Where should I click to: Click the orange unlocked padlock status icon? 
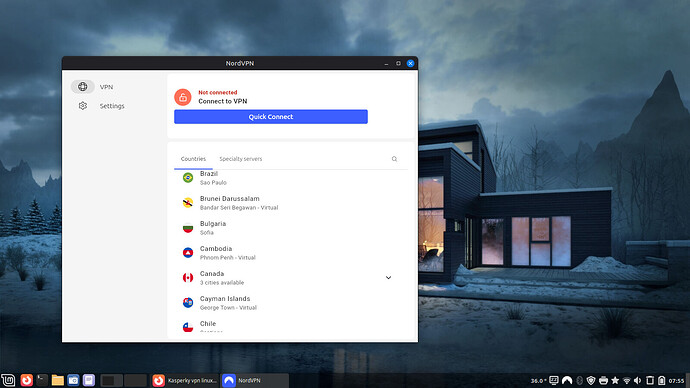coord(183,97)
